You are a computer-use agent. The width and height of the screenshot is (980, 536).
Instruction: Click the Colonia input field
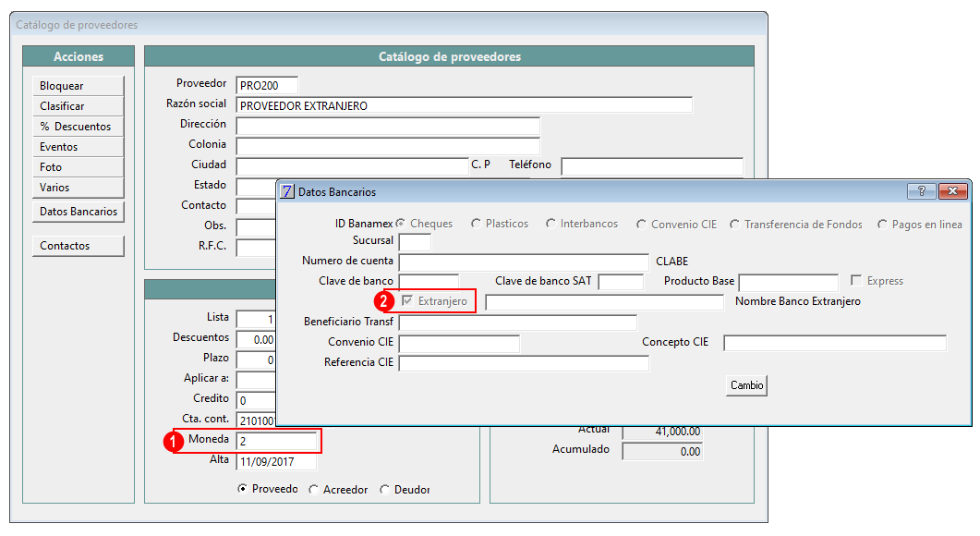pyautogui.click(x=388, y=146)
